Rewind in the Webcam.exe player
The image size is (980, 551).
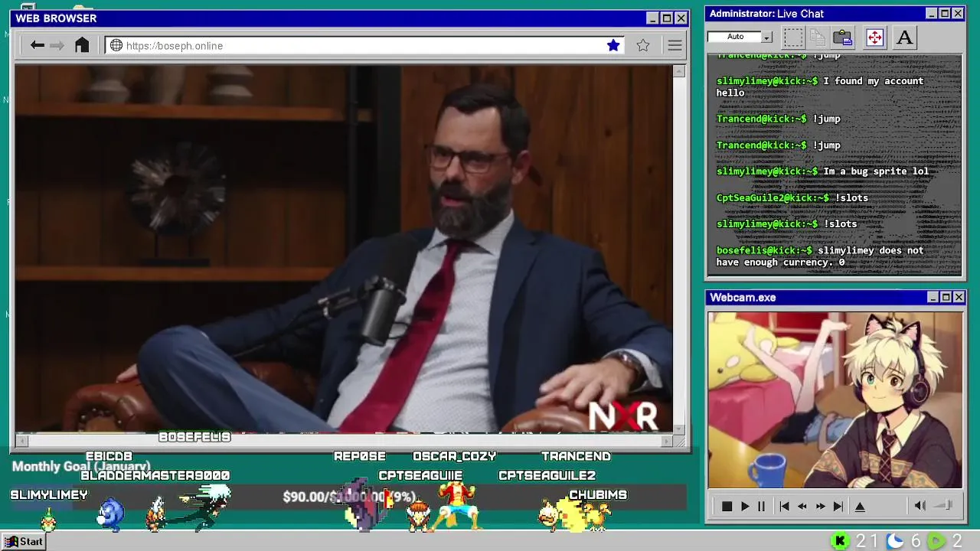802,507
